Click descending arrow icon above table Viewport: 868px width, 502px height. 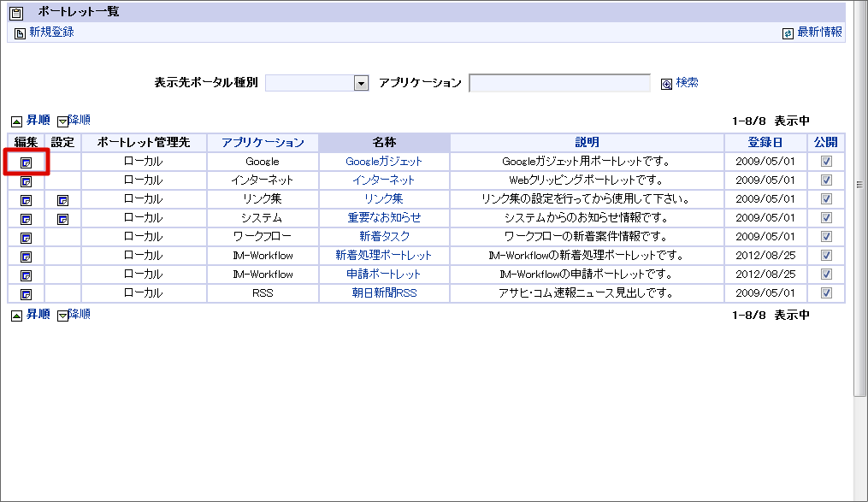[x=62, y=121]
